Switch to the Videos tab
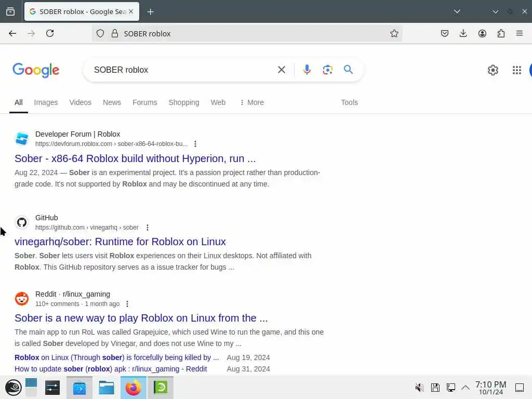 point(81,102)
